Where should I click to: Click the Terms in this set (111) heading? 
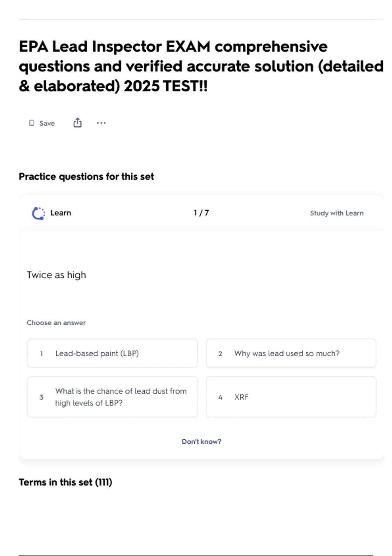tap(65, 482)
